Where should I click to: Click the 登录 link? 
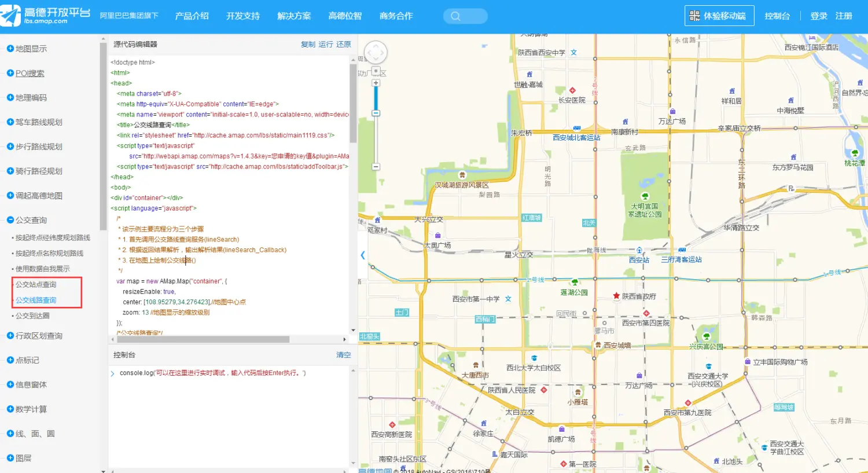pos(819,16)
